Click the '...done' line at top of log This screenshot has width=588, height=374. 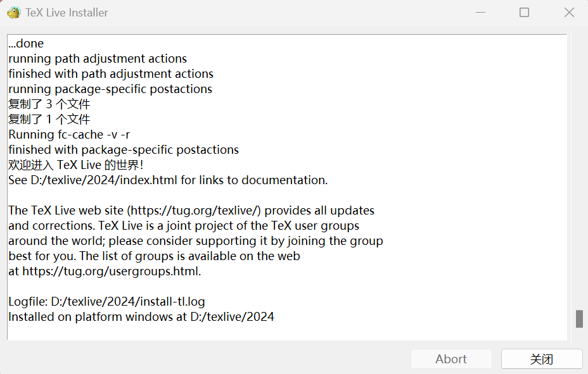click(26, 44)
